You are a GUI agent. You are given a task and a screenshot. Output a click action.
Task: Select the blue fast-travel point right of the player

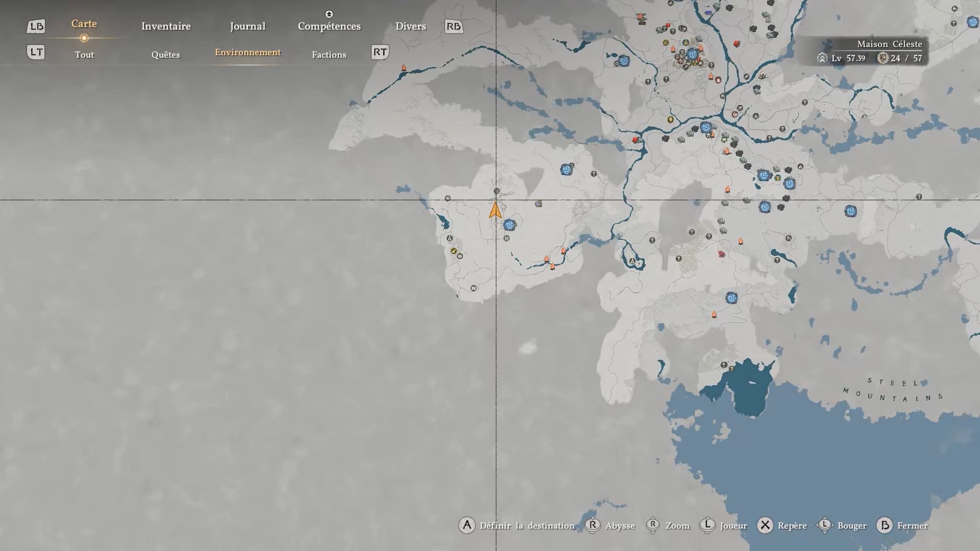point(509,224)
